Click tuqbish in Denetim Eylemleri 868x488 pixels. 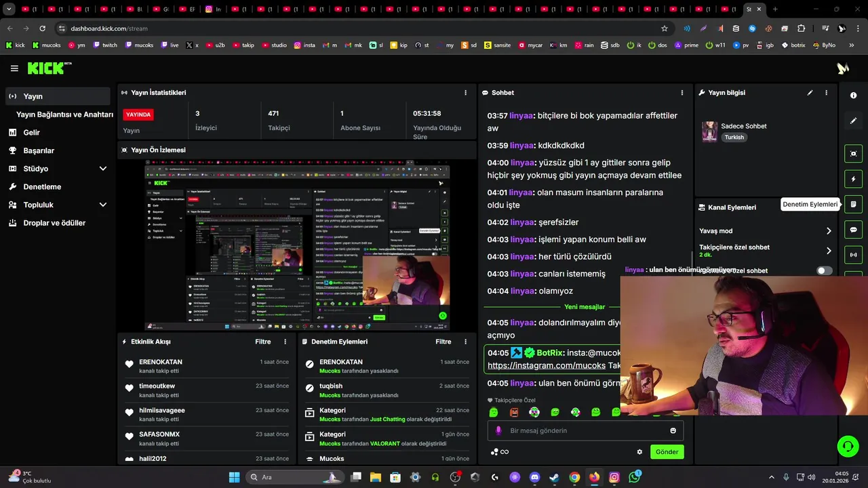(331, 386)
